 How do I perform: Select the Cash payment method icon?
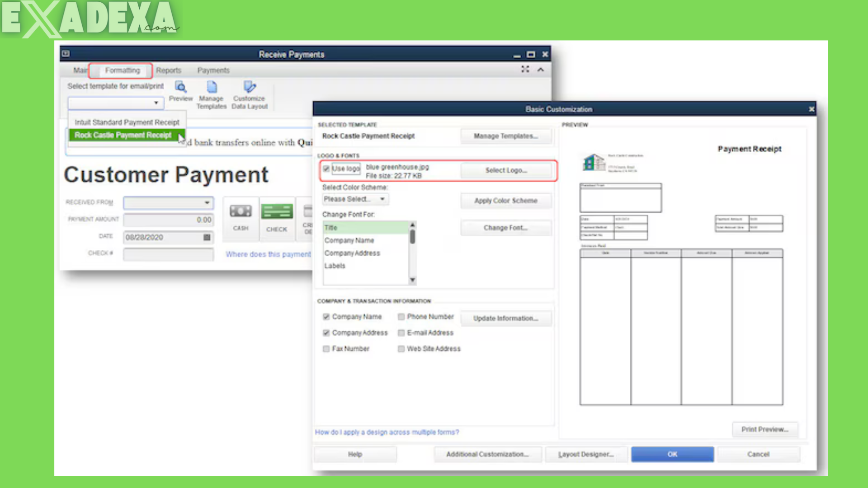[240, 211]
